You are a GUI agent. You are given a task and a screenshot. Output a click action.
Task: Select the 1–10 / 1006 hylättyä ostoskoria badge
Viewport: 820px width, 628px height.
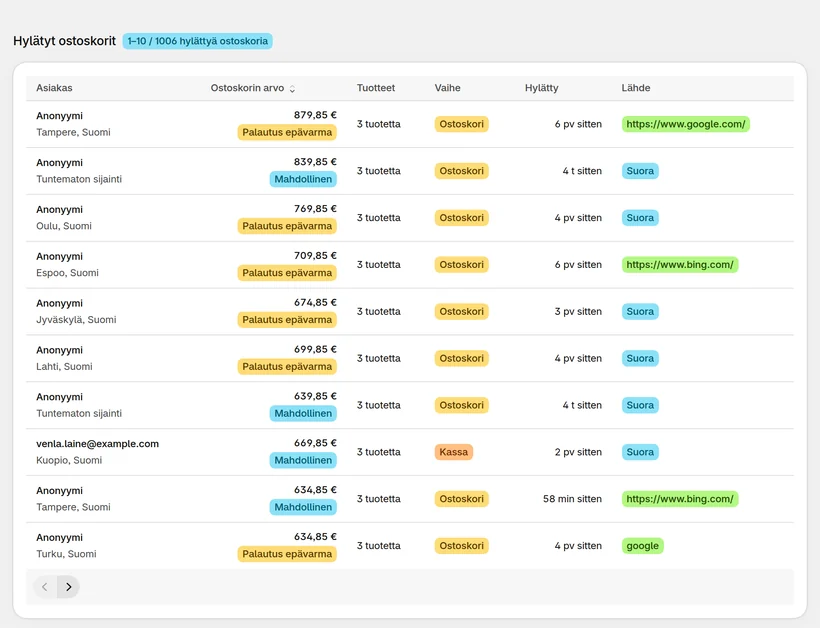(x=198, y=41)
